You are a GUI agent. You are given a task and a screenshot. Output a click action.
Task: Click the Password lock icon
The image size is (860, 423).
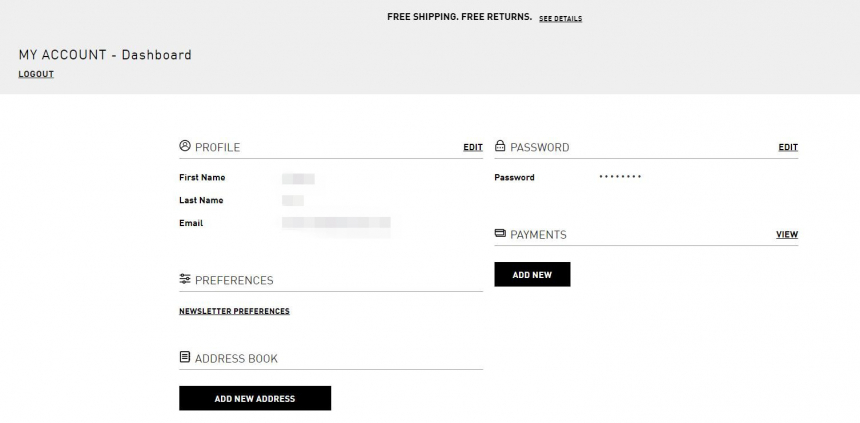coord(500,146)
